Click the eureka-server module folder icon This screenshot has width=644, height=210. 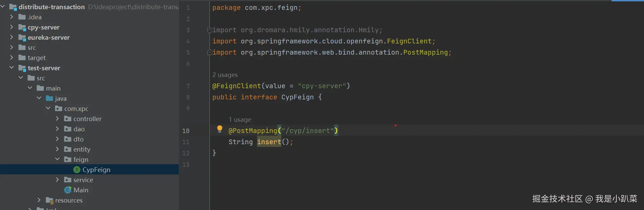tap(22, 38)
